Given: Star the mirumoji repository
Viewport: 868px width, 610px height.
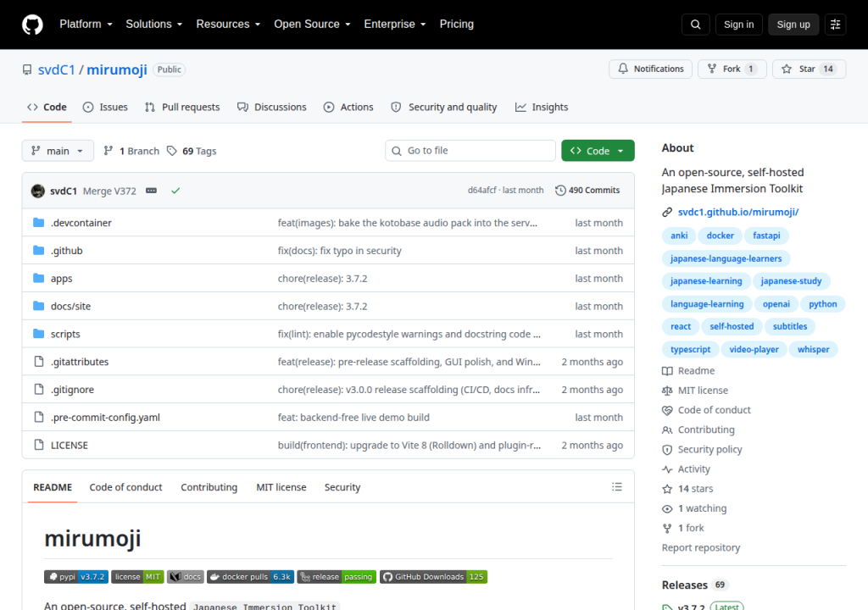Looking at the screenshot, I should 809,69.
